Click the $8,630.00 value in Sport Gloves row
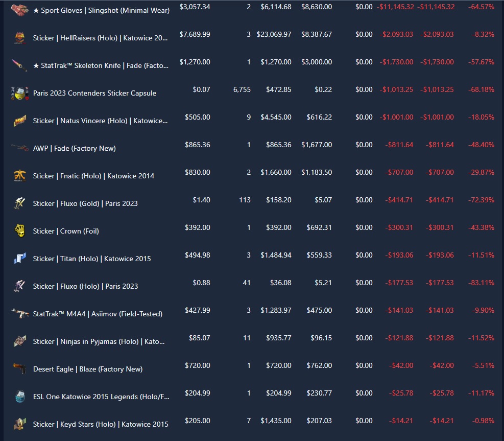The width and height of the screenshot is (504, 441). coord(317,7)
